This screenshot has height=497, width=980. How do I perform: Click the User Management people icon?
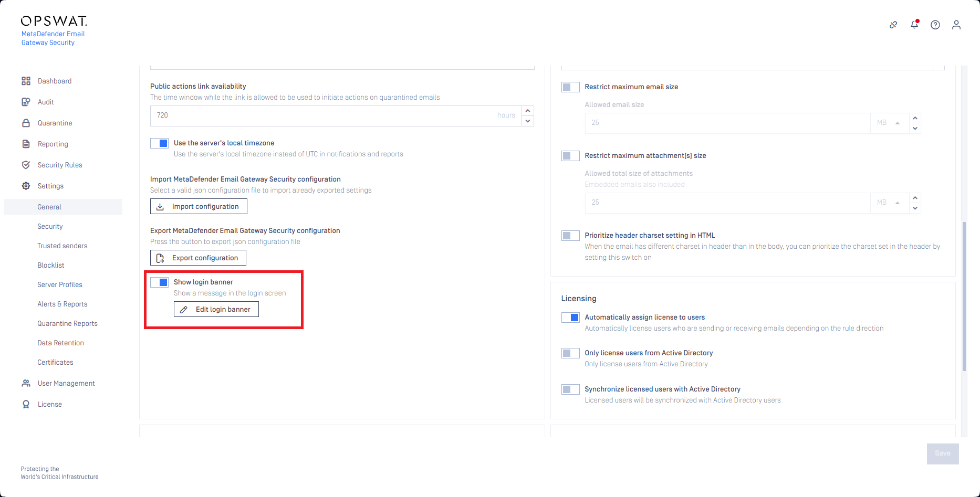[x=26, y=383]
